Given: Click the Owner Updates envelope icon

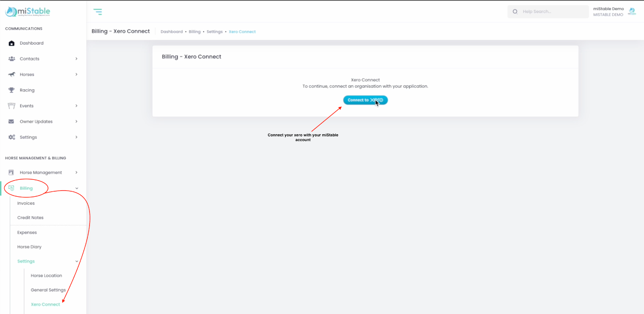Looking at the screenshot, I should [x=11, y=121].
